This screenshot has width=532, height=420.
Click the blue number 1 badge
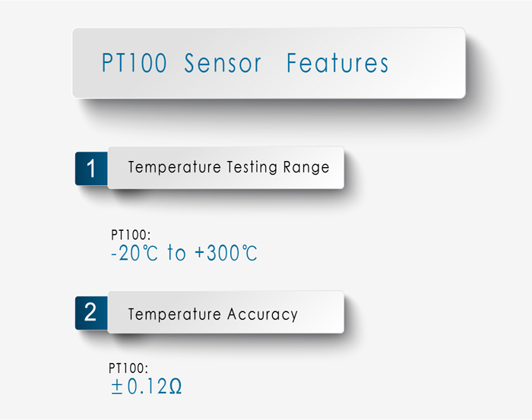91,169
